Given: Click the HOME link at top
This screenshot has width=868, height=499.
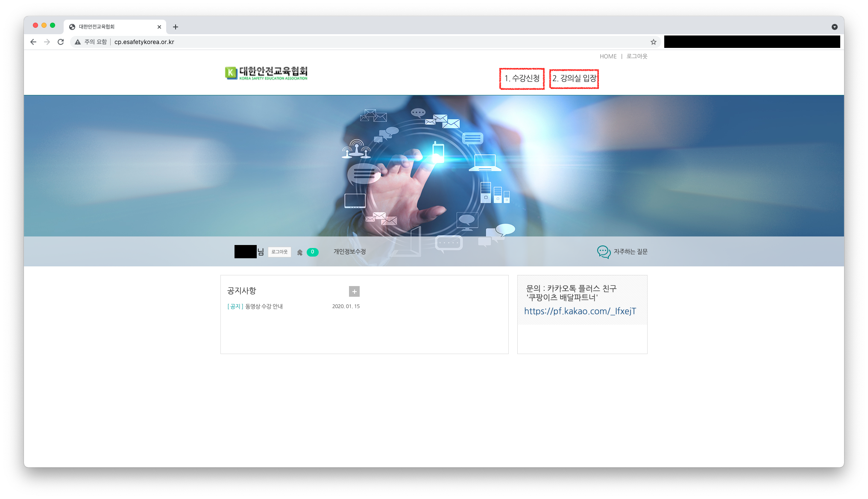Looking at the screenshot, I should (x=608, y=56).
